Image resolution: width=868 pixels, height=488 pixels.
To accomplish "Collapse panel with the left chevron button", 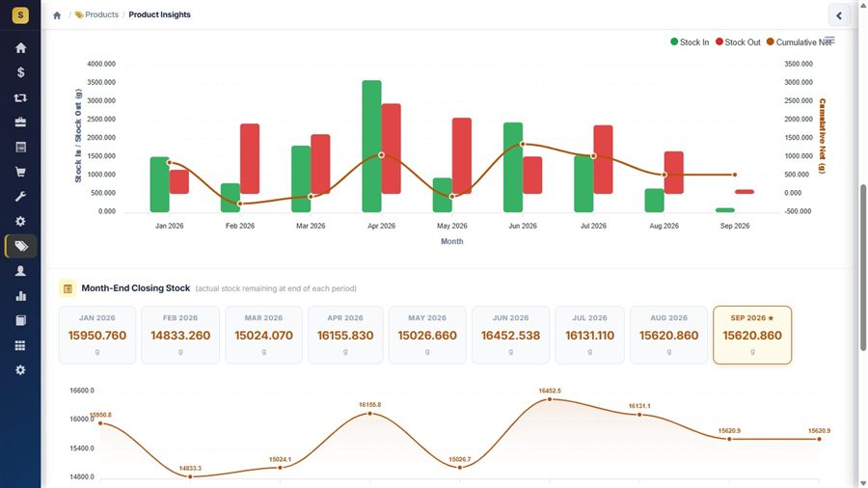I will (x=839, y=15).
